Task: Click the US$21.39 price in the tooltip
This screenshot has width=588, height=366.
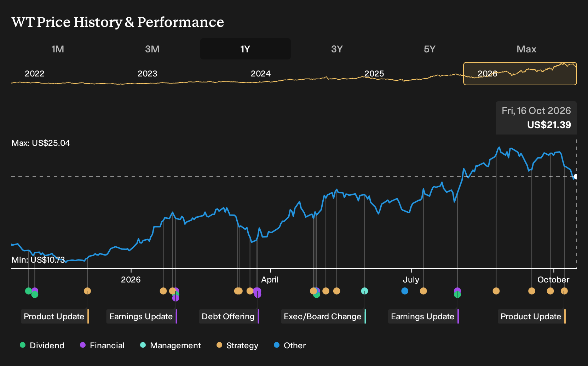Action: click(x=549, y=125)
